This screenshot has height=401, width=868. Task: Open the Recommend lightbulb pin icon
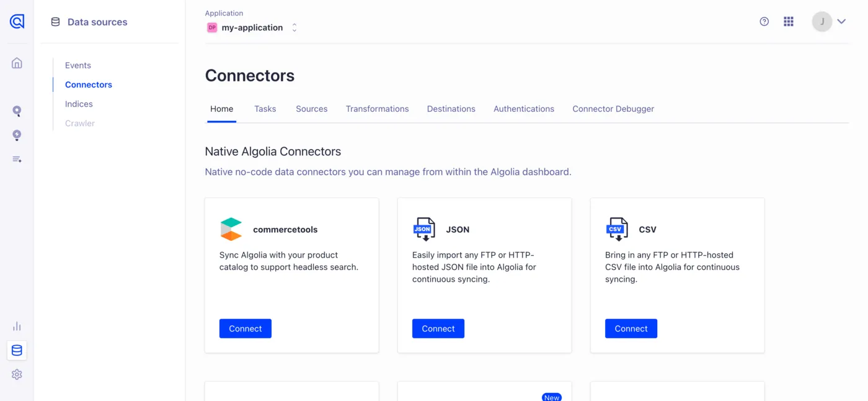point(17,135)
